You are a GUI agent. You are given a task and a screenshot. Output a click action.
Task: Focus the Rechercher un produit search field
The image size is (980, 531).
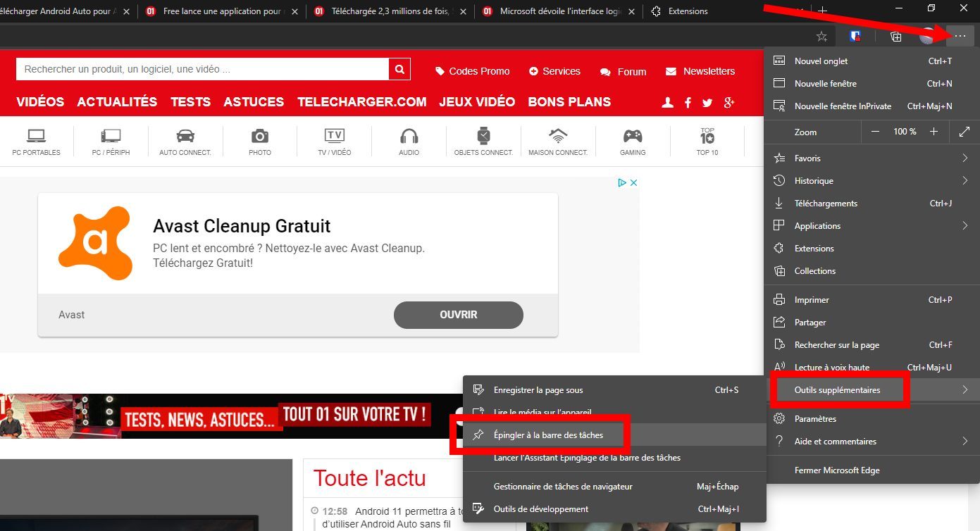tap(202, 69)
